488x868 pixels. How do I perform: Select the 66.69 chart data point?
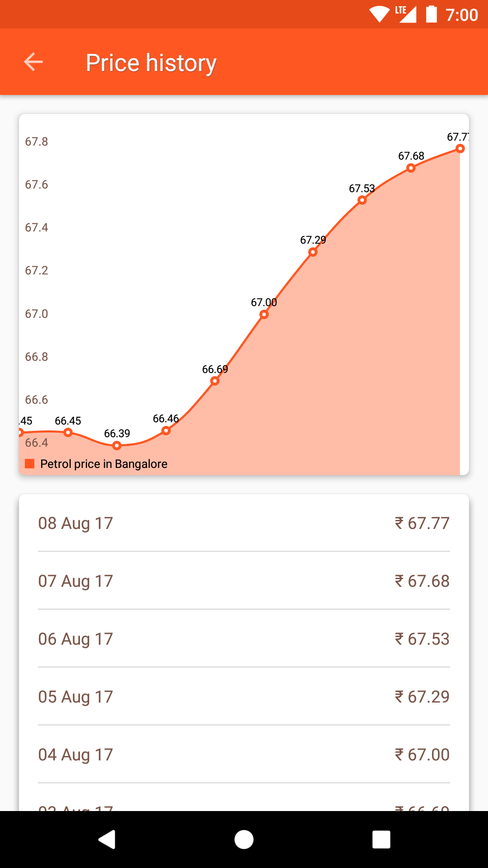tap(215, 381)
